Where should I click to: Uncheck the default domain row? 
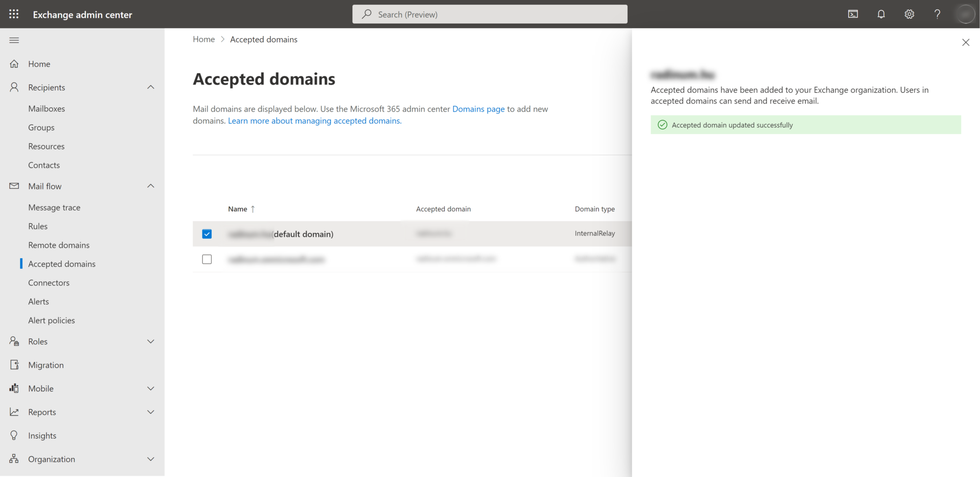(x=207, y=234)
